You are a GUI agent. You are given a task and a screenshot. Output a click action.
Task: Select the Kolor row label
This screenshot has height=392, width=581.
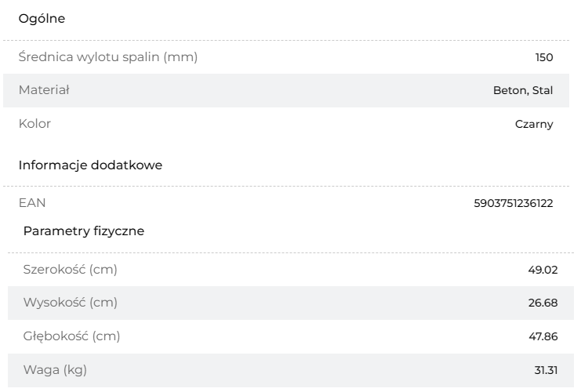[x=34, y=124]
